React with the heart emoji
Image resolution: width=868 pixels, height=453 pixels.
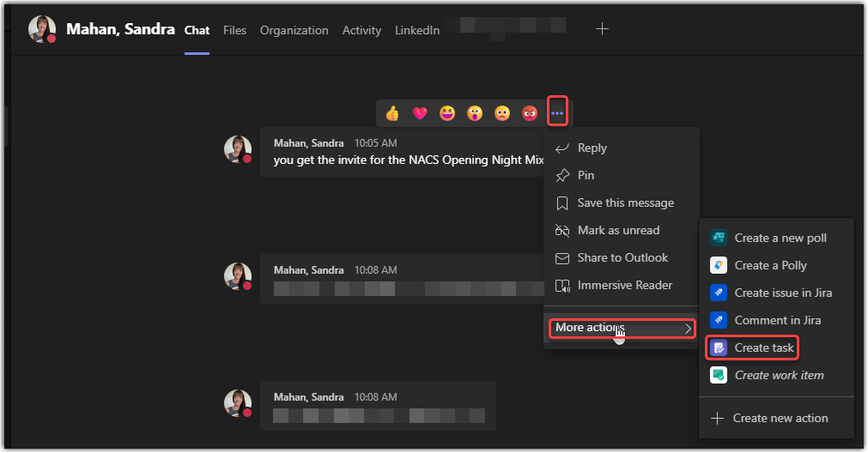(x=420, y=113)
